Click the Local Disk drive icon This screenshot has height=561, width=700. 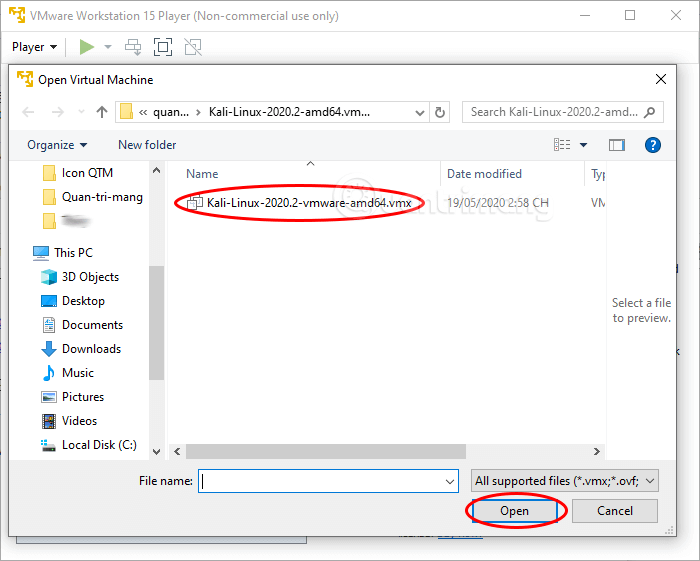click(48, 445)
